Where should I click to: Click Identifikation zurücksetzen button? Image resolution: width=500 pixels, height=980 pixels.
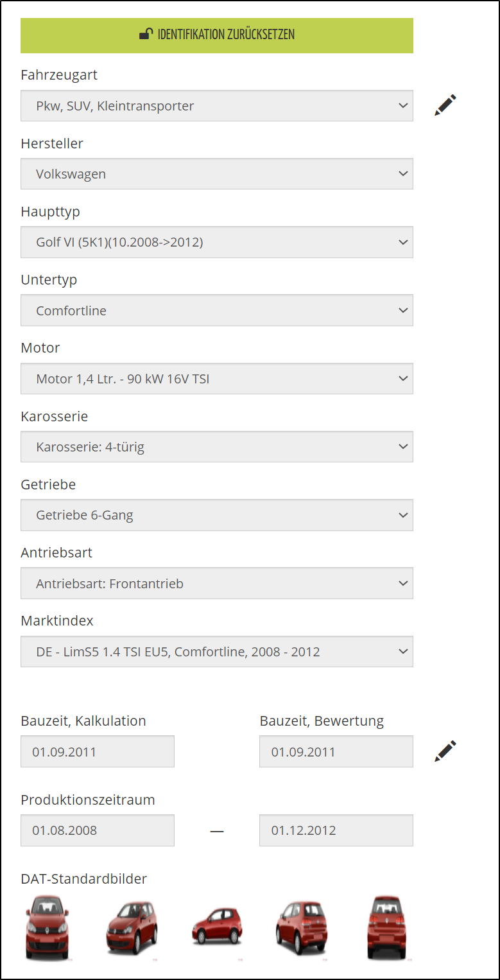[217, 35]
